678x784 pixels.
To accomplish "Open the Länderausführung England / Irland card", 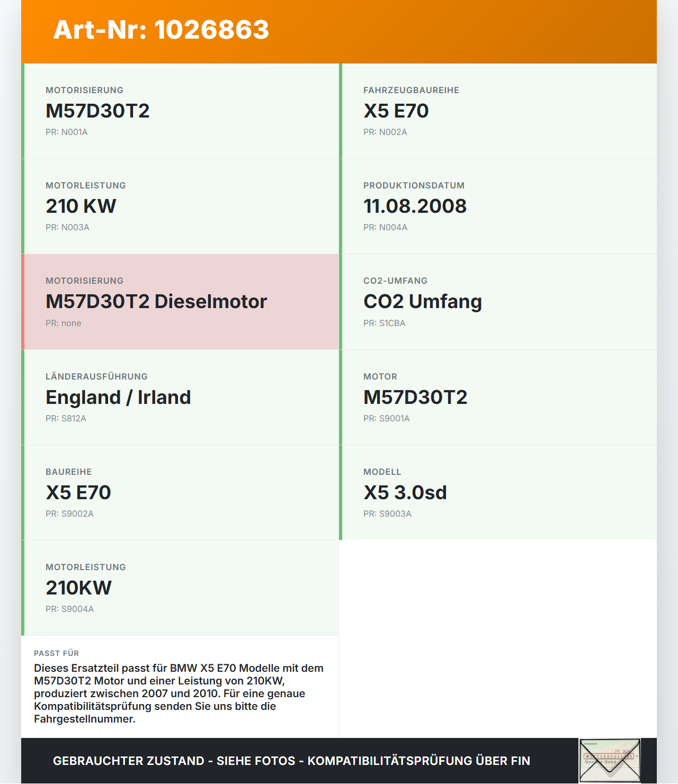I will 180,398.
